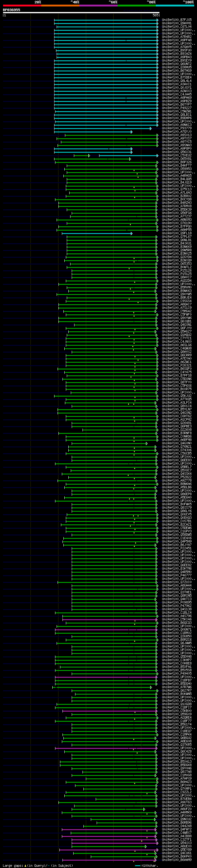This screenshot has width=197, height=868.
Task: Click the UniRef100_C4JA45 label
Action: tap(177, 94)
